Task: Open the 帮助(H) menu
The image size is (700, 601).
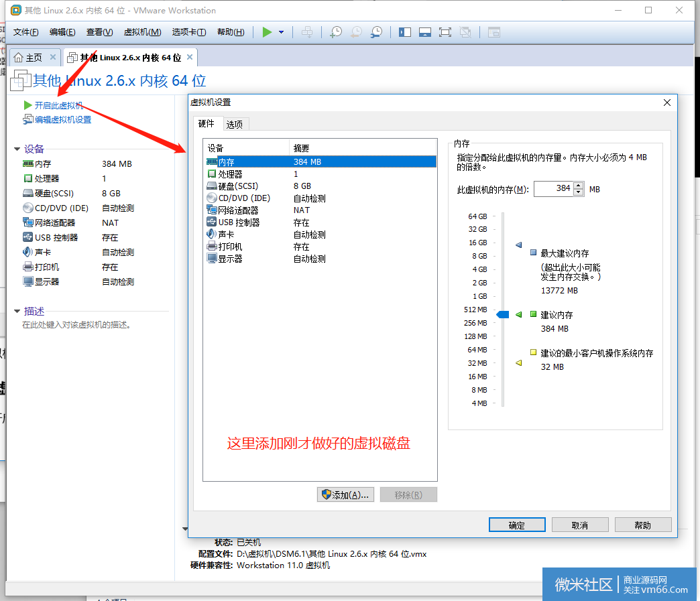Action: click(x=231, y=32)
